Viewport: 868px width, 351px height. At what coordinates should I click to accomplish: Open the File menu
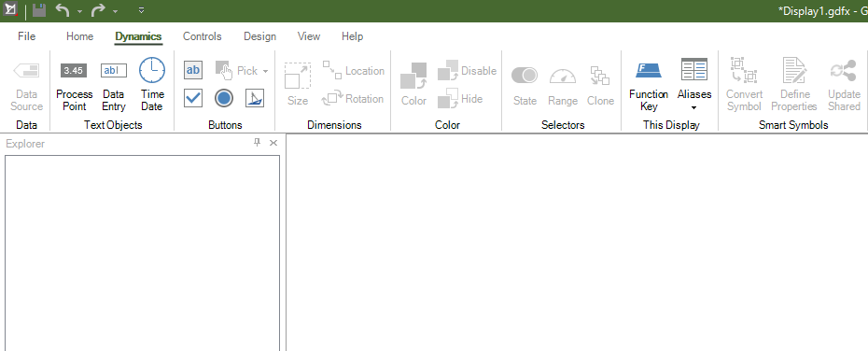pyautogui.click(x=26, y=36)
